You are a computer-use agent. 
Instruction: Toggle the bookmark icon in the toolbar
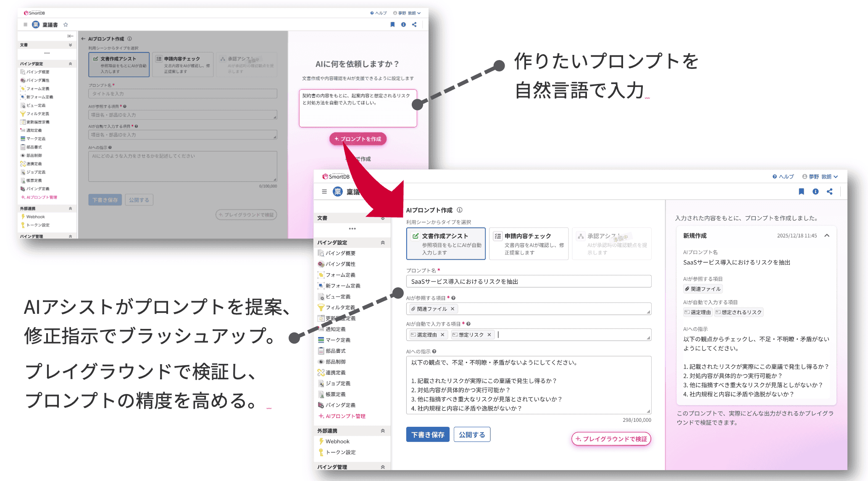[x=802, y=192]
